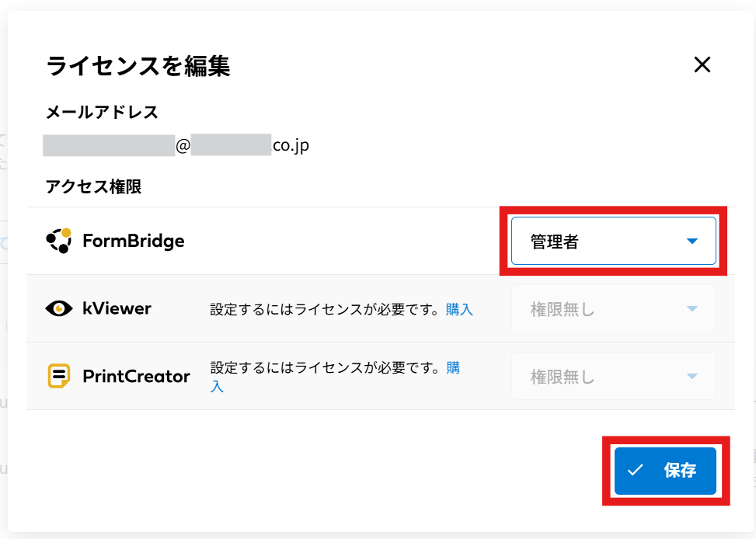Image resolution: width=756 pixels, height=539 pixels.
Task: Click the FormBridge product name
Action: pos(134,241)
